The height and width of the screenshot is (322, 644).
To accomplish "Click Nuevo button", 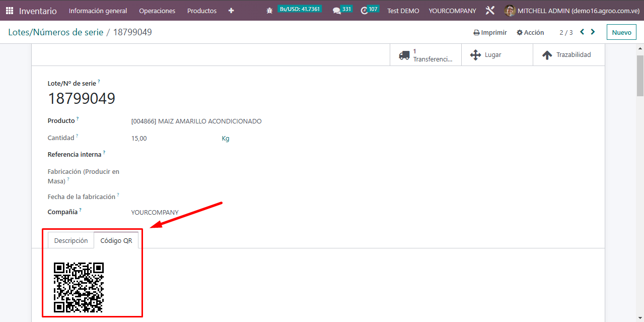I will [x=621, y=32].
